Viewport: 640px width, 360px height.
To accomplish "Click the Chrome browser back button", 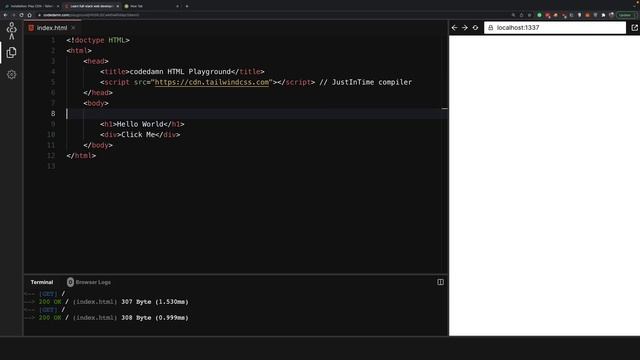I will [x=5, y=15].
